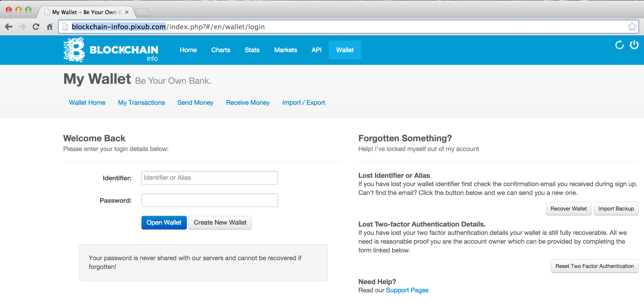Viewport: 644px width, 306px height.
Task: Select the Wallet navigation item
Action: pos(345,50)
